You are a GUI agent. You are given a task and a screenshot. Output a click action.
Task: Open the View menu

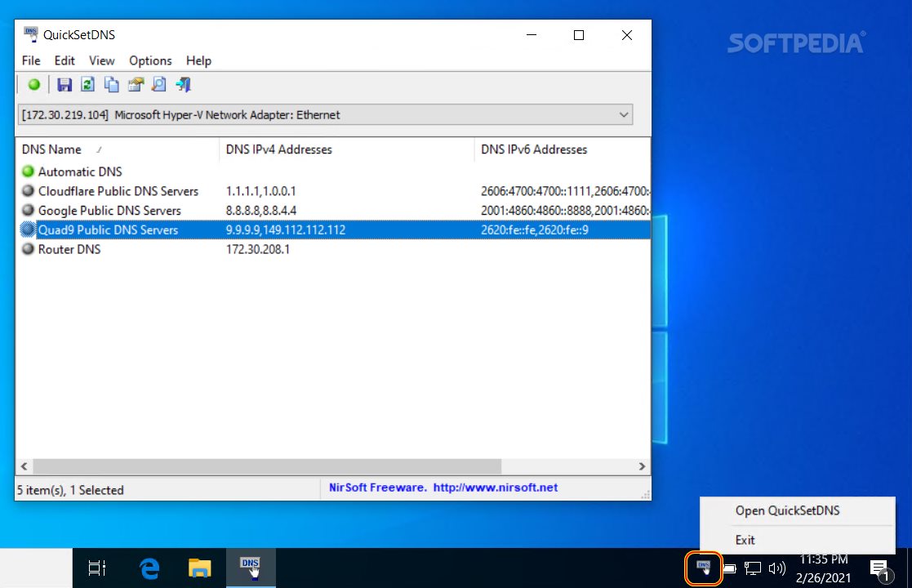pos(102,60)
